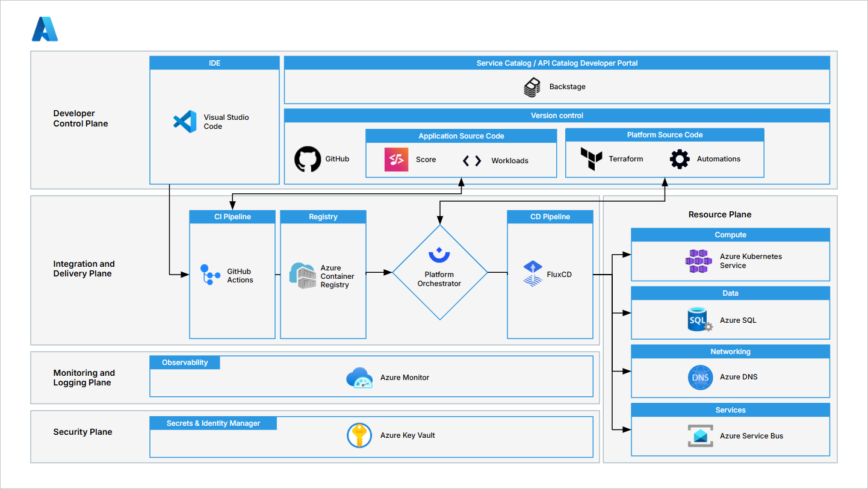The height and width of the screenshot is (489, 868).
Task: Click the Azure SQL text label
Action: (738, 320)
